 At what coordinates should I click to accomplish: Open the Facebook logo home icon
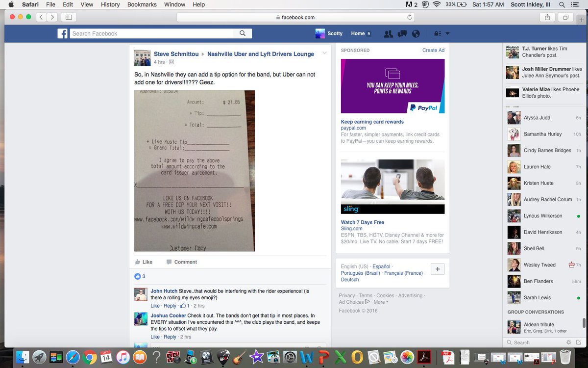(x=62, y=33)
